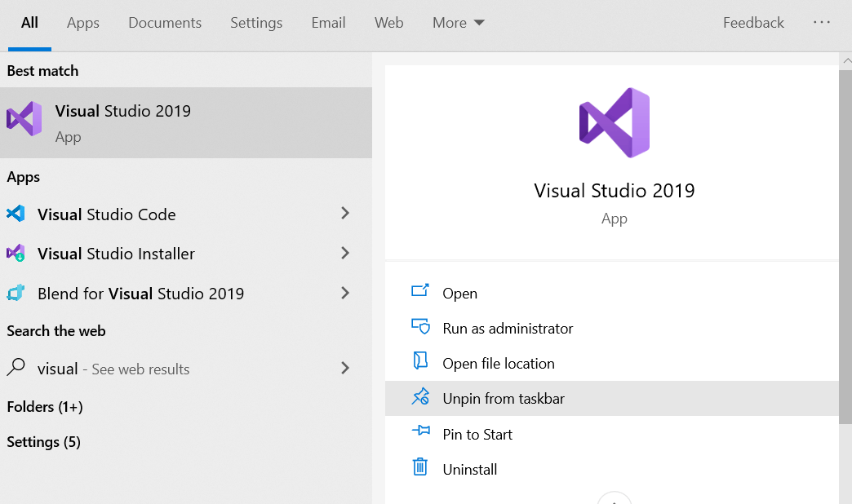Click the Visual Studio Installer icon
The height and width of the screenshot is (504, 852).
point(16,254)
